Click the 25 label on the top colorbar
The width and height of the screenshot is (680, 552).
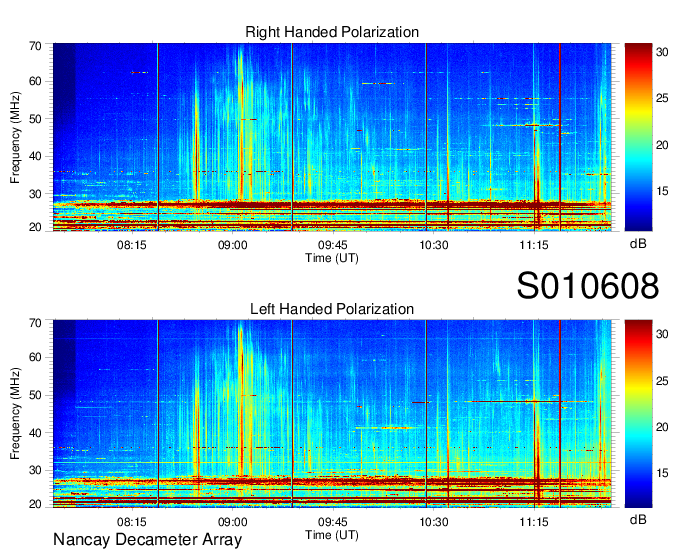(x=662, y=98)
